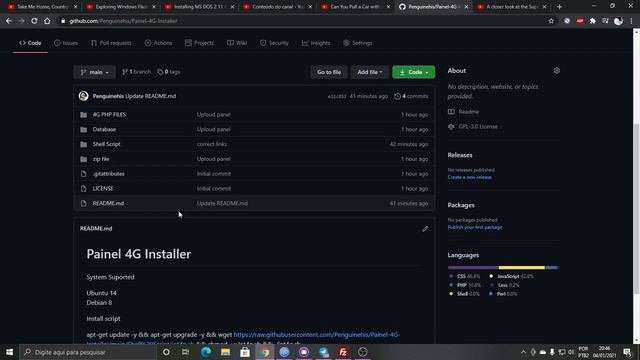Open FileZilla from the taskbar
The width and height of the screenshot is (640, 360).
coord(343,352)
